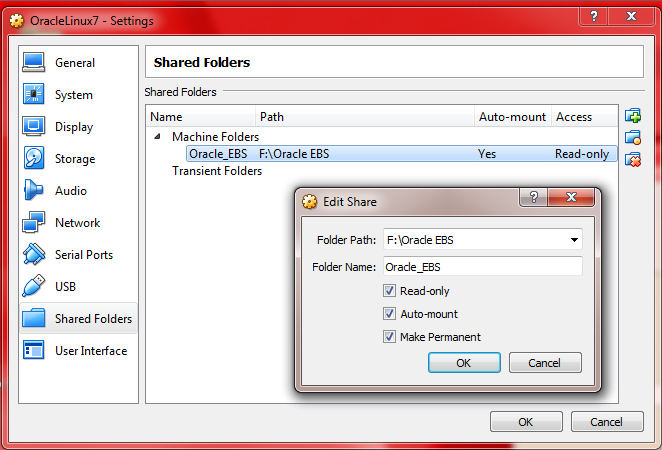Select the Transient Folders tree item

pos(217,171)
